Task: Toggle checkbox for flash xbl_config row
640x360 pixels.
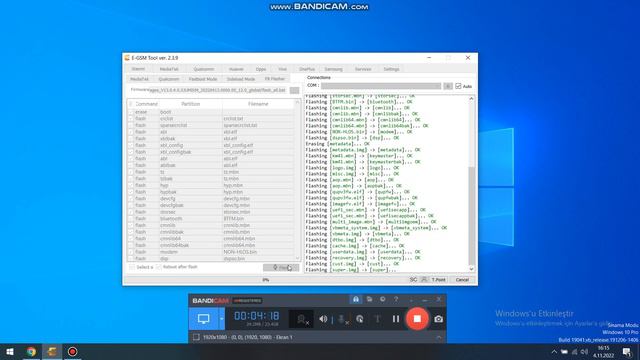Action: pos(131,145)
